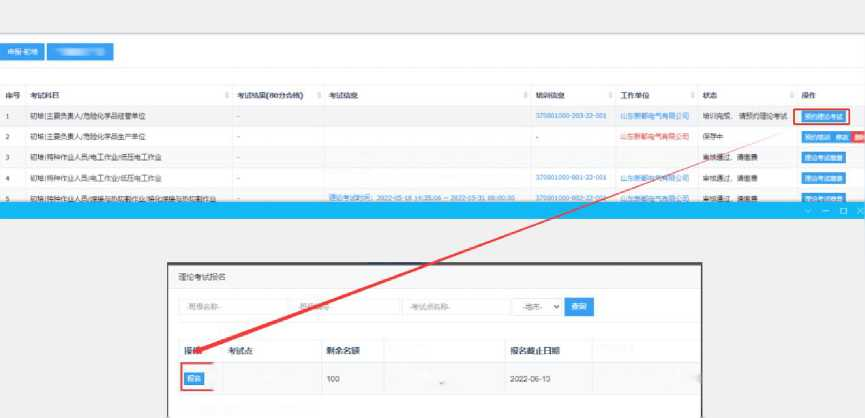Click the 2022-06-13 deadline cell in the dialog
This screenshot has width=865, height=418.
point(530,379)
